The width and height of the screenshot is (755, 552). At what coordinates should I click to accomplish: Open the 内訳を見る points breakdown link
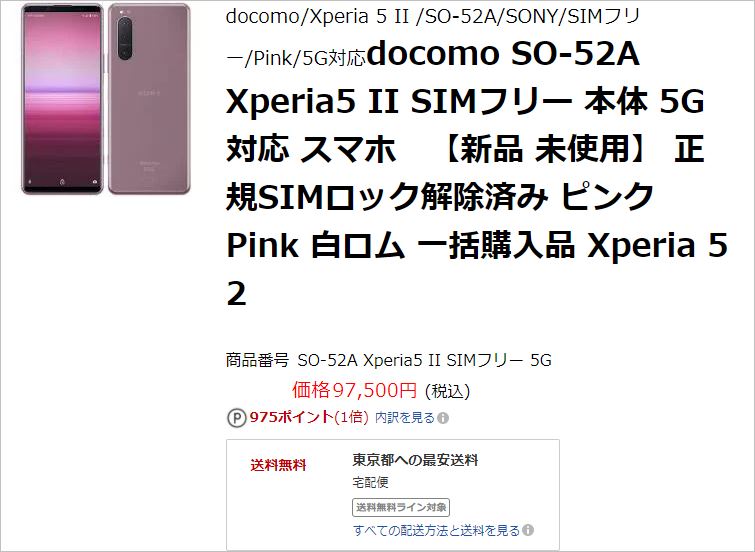coord(405,418)
